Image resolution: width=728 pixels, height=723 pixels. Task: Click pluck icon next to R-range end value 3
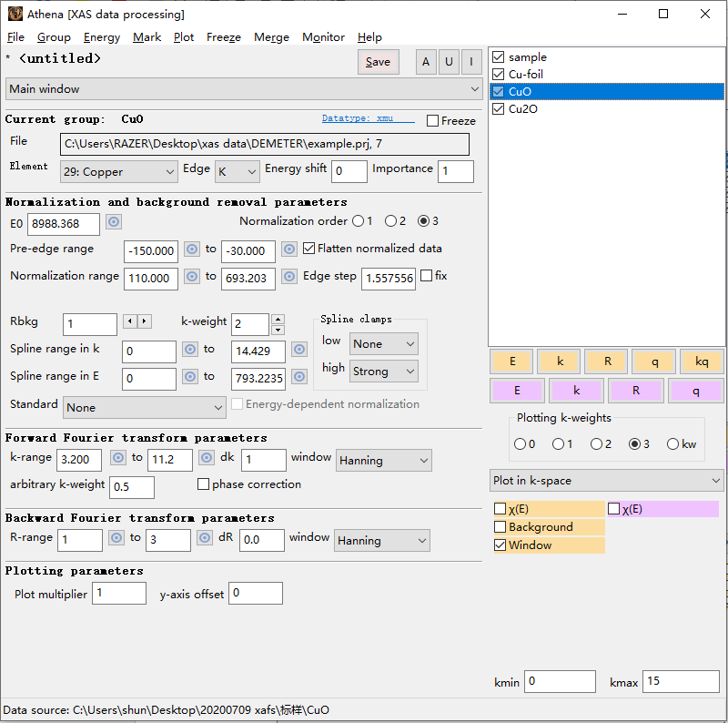[x=206, y=538]
